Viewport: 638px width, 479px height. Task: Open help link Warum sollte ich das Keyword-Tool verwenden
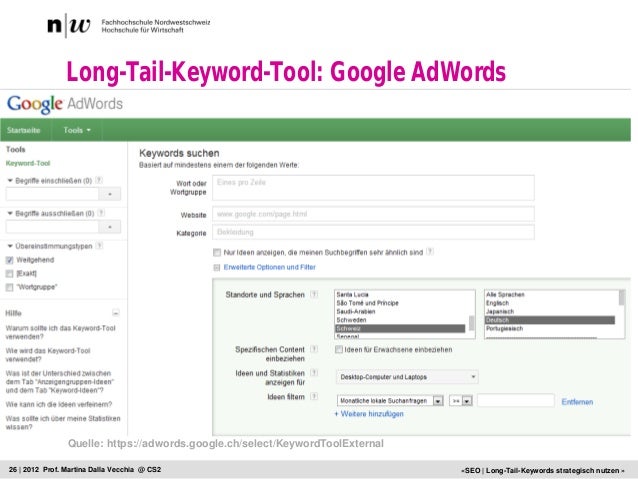(60, 332)
